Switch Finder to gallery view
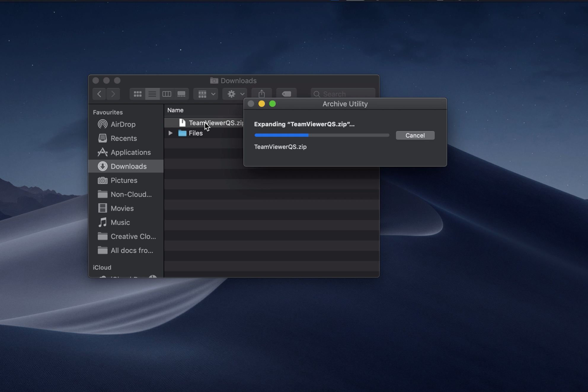Viewport: 588px width, 392px height. 181,94
